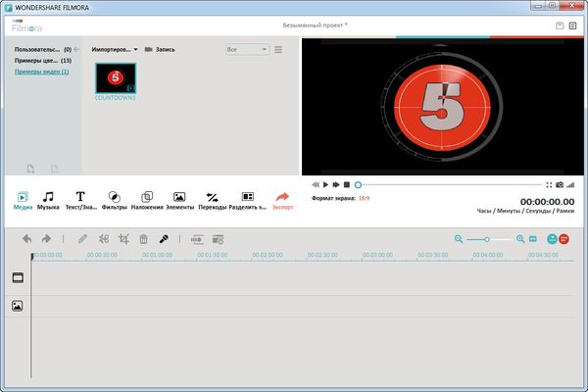
Task: Click the volume bars icon in preview
Action: click(570, 185)
